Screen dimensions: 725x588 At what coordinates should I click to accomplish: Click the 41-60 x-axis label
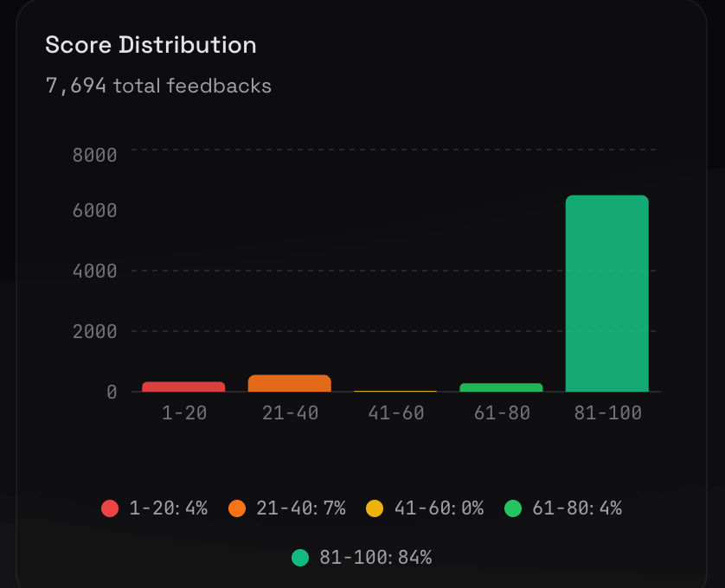395,413
